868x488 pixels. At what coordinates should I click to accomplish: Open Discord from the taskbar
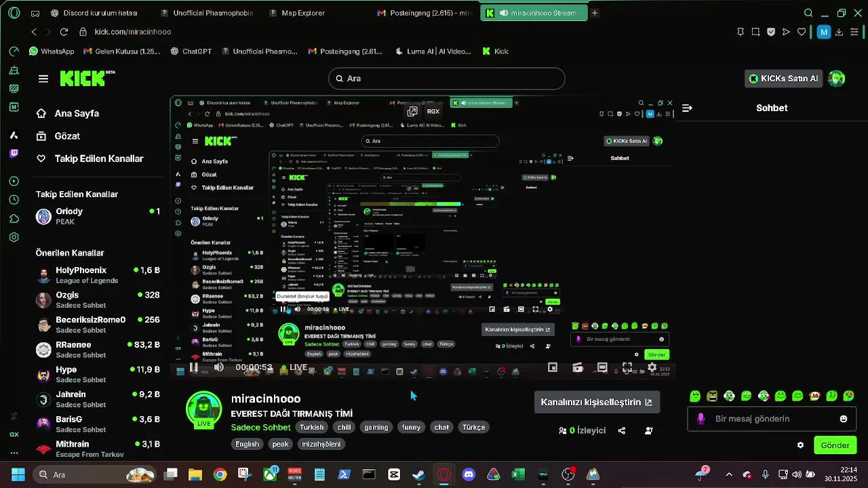[x=469, y=474]
